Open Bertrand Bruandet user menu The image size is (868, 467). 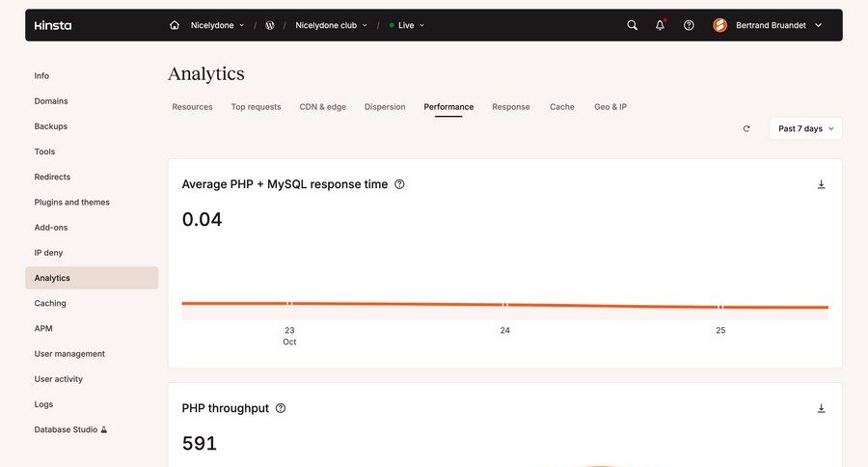click(x=768, y=25)
